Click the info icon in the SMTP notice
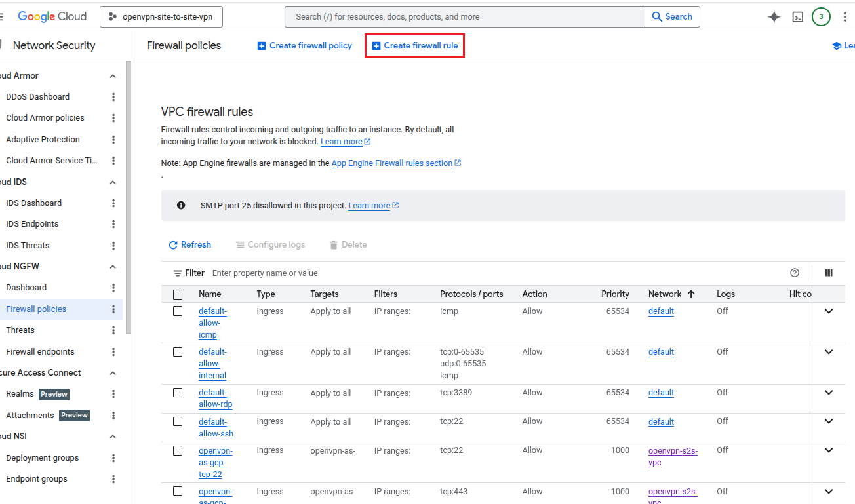The image size is (855, 504). 181,205
